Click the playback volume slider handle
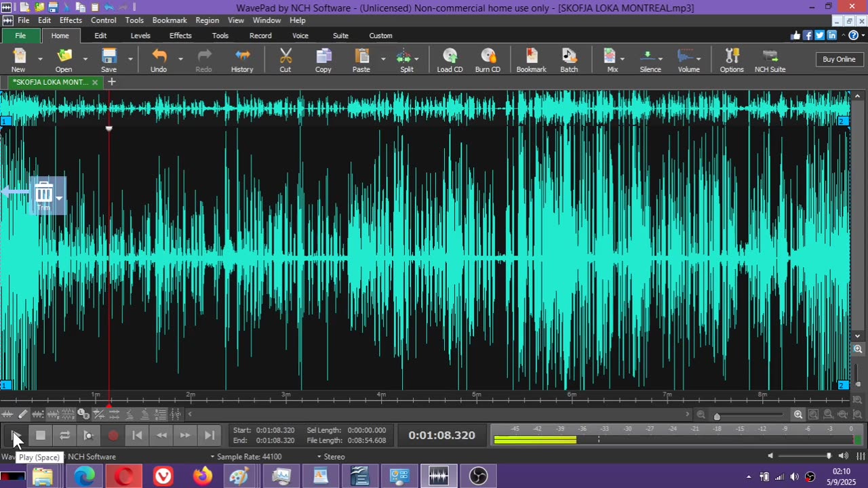 pos(829,456)
